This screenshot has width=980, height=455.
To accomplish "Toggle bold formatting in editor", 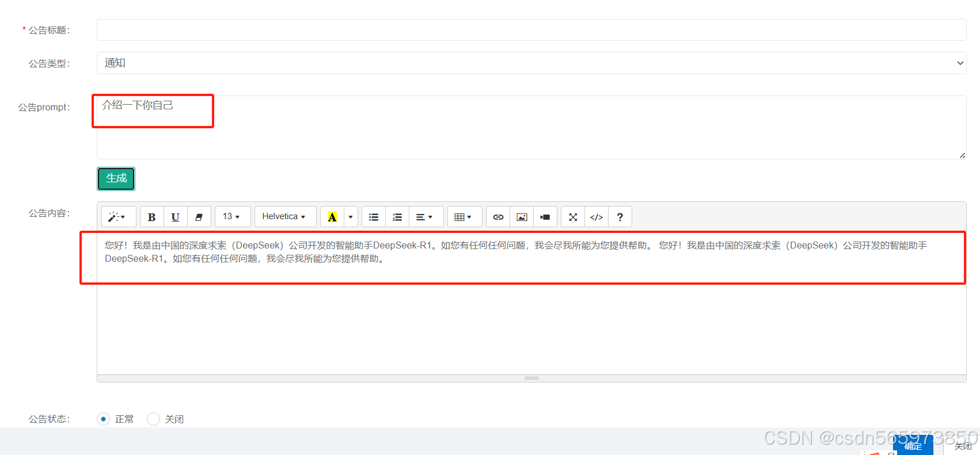I will (x=152, y=217).
